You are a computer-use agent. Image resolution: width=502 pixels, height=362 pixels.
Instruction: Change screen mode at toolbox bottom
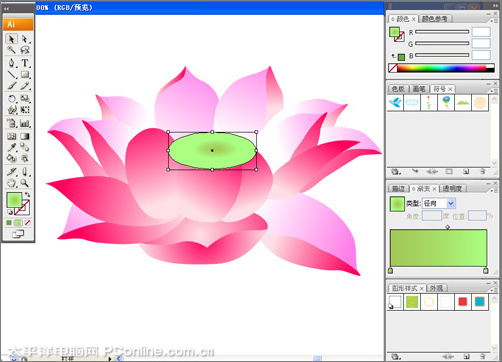(18, 234)
